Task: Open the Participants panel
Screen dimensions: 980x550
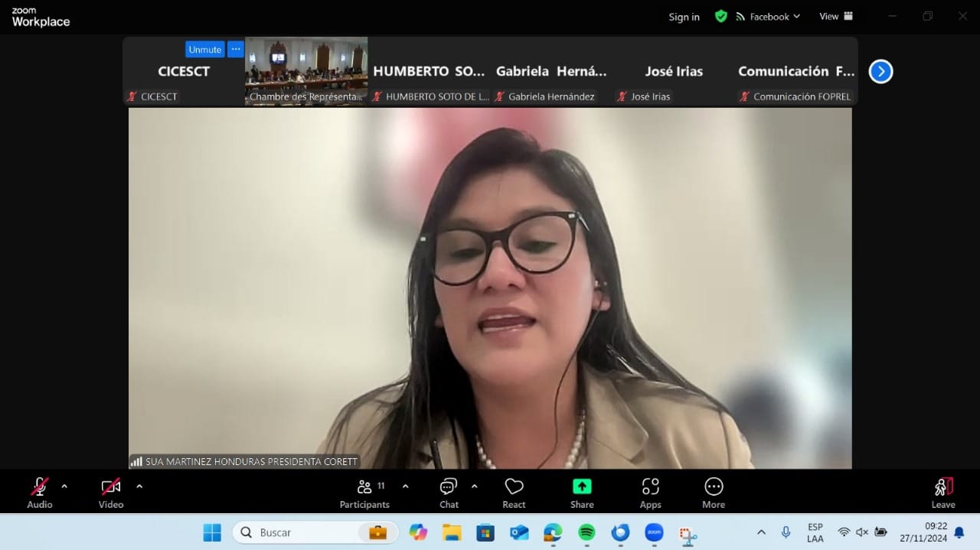Action: pyautogui.click(x=364, y=493)
